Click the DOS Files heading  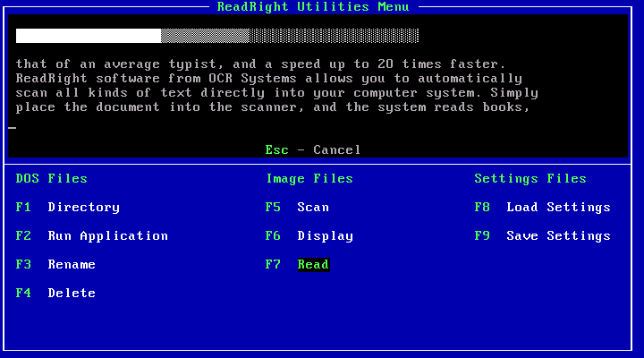pos(52,179)
